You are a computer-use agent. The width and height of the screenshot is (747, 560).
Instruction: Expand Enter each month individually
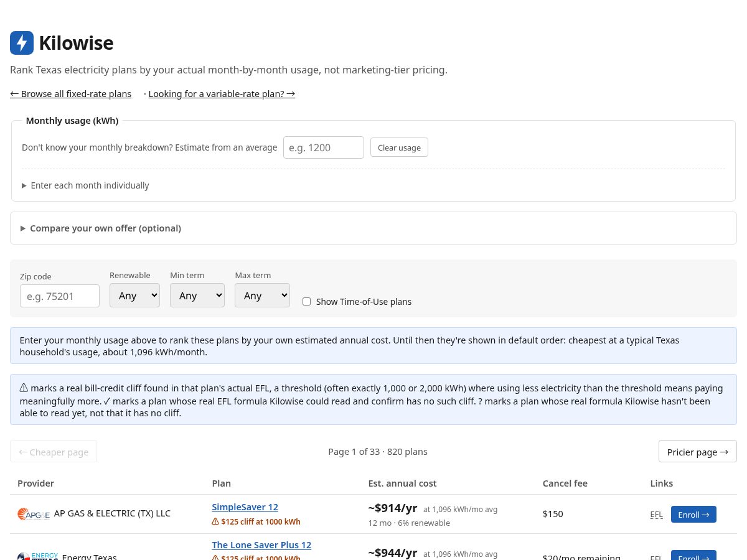pos(85,185)
